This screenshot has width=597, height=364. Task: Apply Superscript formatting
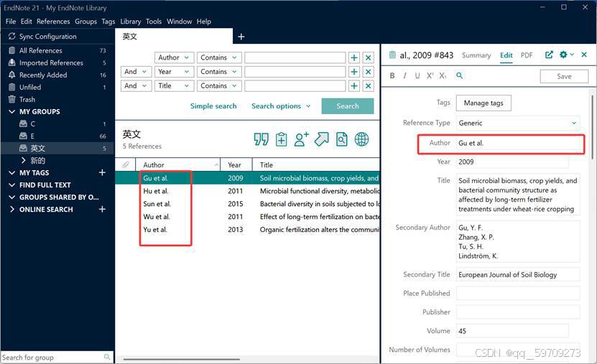point(430,75)
